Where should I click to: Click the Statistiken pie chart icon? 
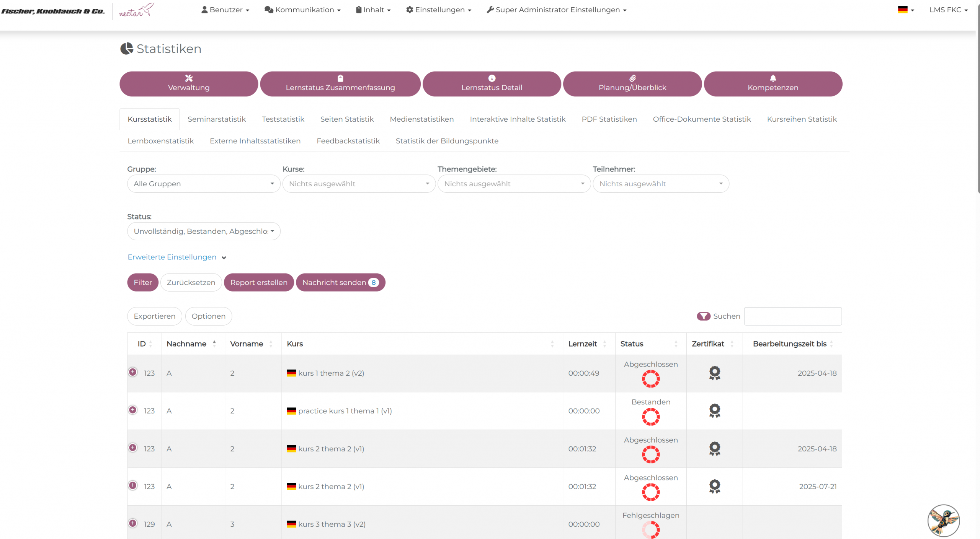[x=127, y=49]
